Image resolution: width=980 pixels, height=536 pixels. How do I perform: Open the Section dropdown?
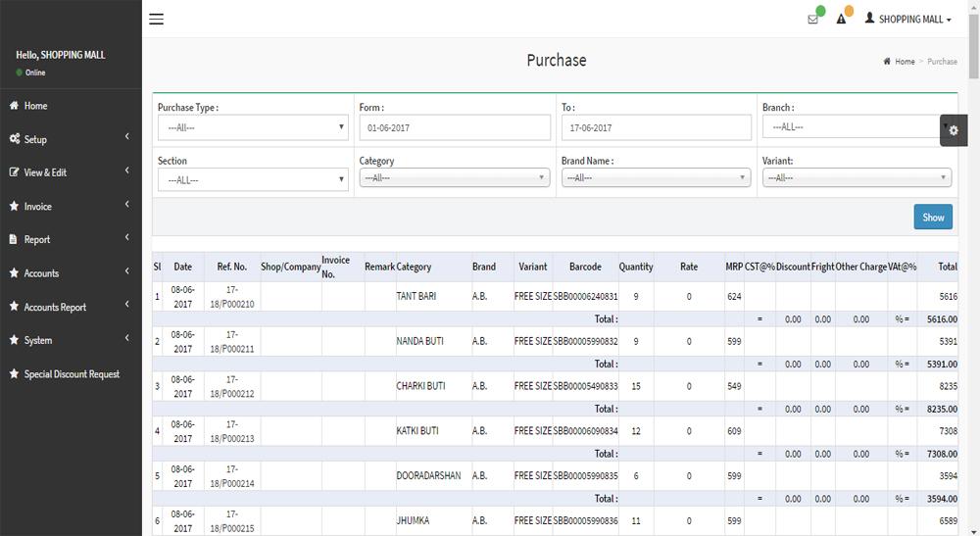click(253, 179)
